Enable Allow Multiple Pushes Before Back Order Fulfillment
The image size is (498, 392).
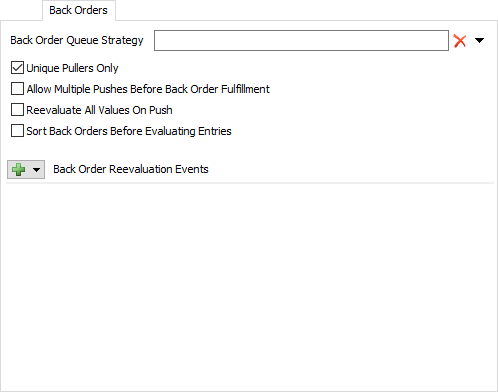click(x=17, y=89)
